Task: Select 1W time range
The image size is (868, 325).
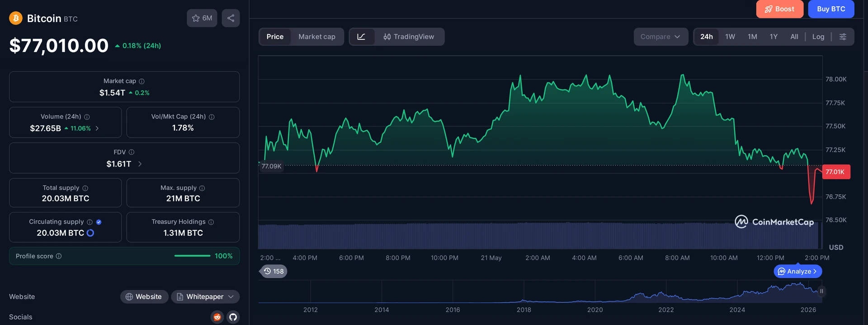Action: 730,37
